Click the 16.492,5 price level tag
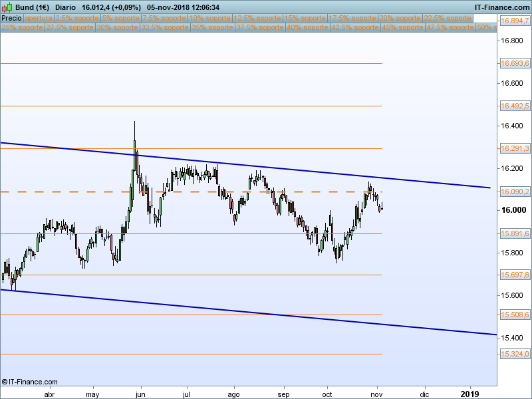The image size is (532, 399). 515,106
